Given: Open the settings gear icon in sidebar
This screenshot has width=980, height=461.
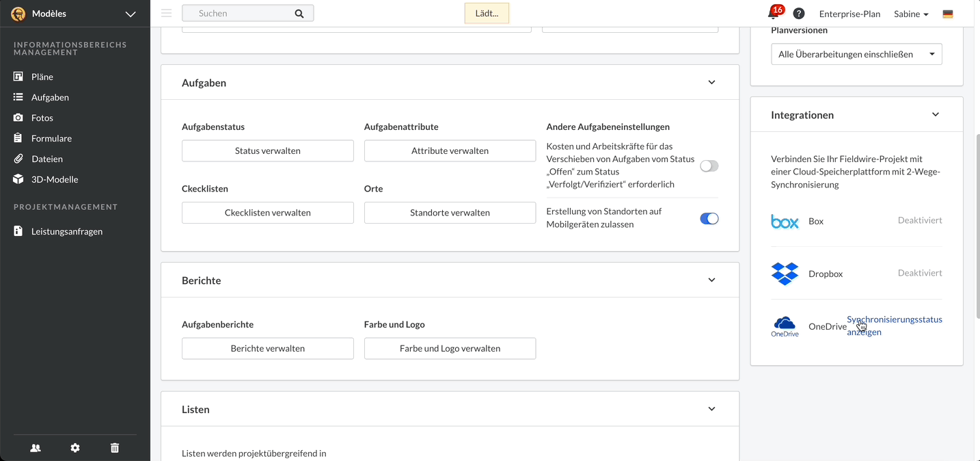Looking at the screenshot, I should (75, 448).
